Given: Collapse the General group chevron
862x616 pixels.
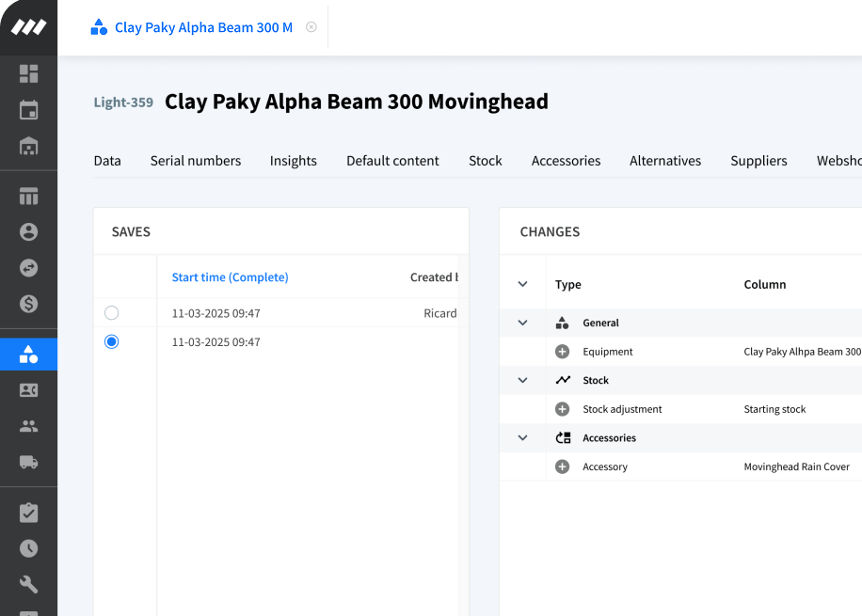Looking at the screenshot, I should pos(523,323).
